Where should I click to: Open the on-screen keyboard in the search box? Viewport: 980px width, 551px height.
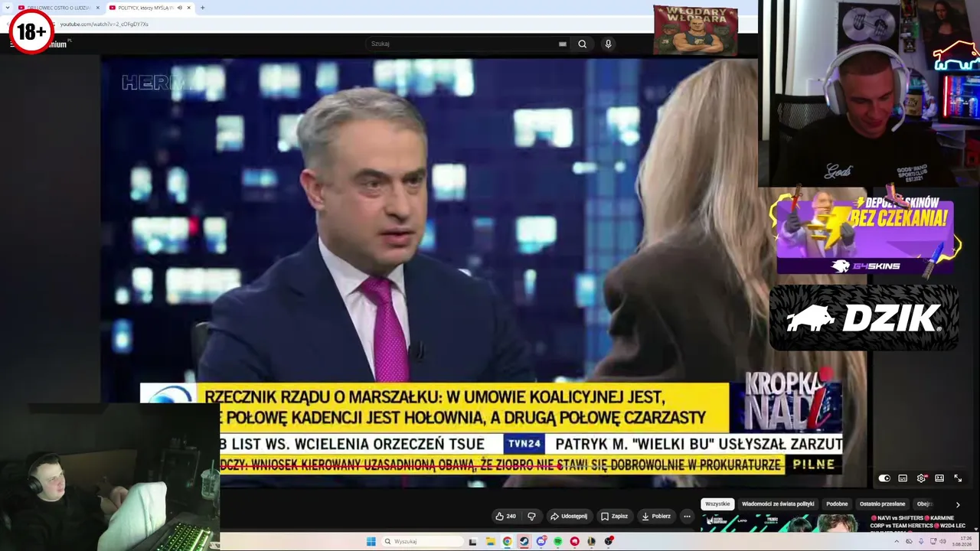click(563, 44)
